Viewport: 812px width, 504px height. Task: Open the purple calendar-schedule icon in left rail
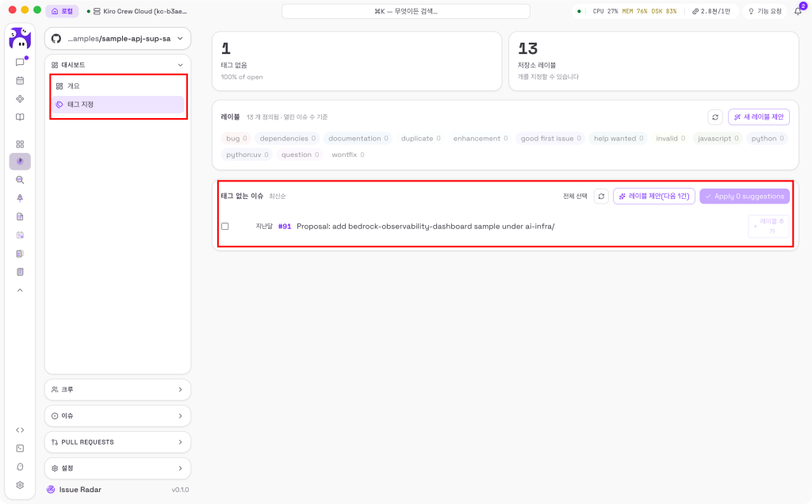(x=20, y=235)
